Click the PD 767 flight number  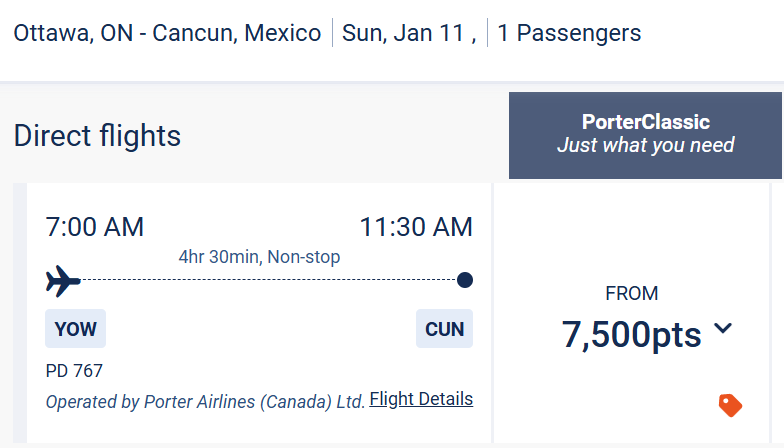[74, 371]
